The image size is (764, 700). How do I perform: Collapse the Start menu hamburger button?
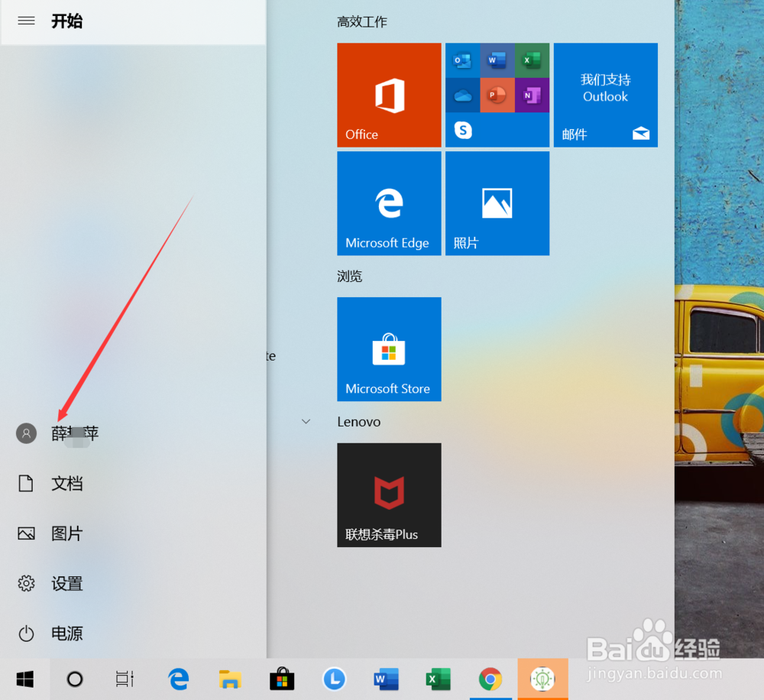[26, 21]
